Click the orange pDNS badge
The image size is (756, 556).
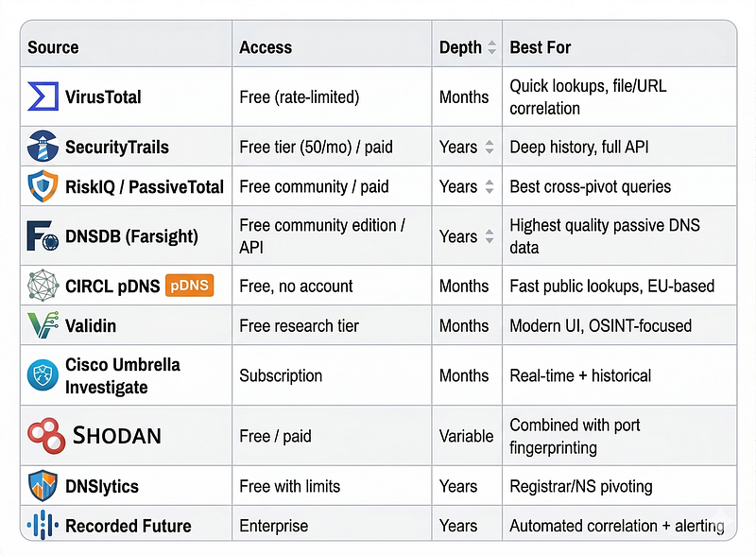tap(190, 286)
